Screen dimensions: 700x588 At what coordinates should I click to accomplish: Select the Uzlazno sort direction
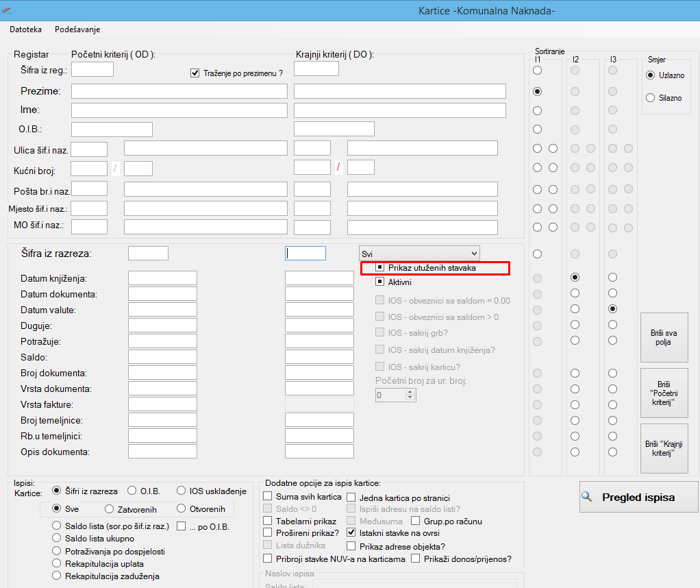click(650, 75)
